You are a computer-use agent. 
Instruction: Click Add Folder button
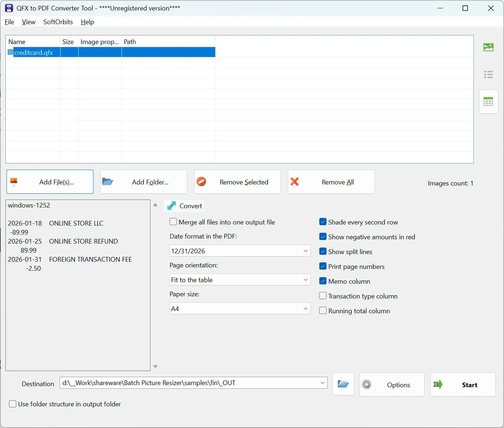pos(144,182)
